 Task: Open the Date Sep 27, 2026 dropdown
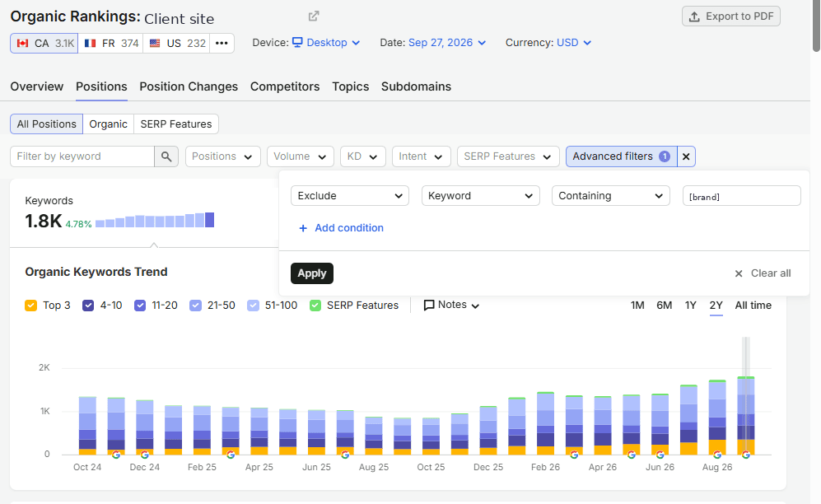pos(446,43)
